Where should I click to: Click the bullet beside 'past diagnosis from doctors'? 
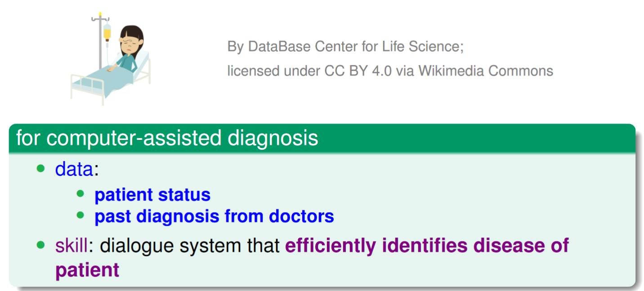click(x=80, y=215)
